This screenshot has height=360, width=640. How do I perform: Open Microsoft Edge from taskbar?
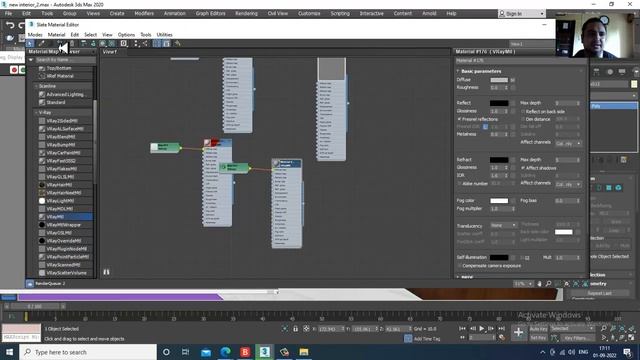pos(225,352)
